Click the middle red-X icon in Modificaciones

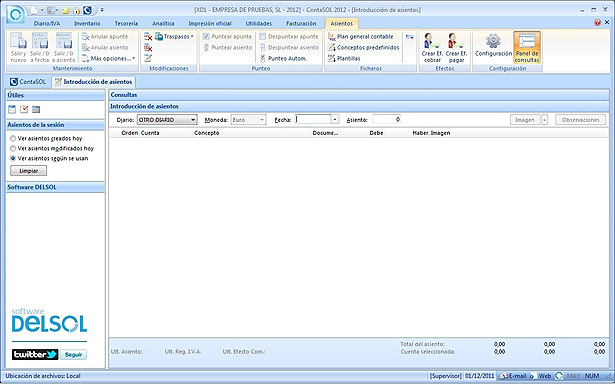(148, 47)
